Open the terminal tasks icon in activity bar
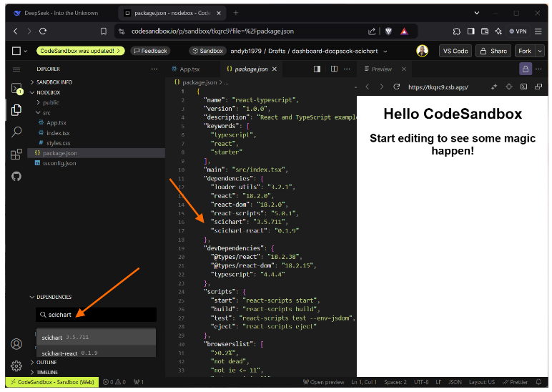 pos(16,89)
